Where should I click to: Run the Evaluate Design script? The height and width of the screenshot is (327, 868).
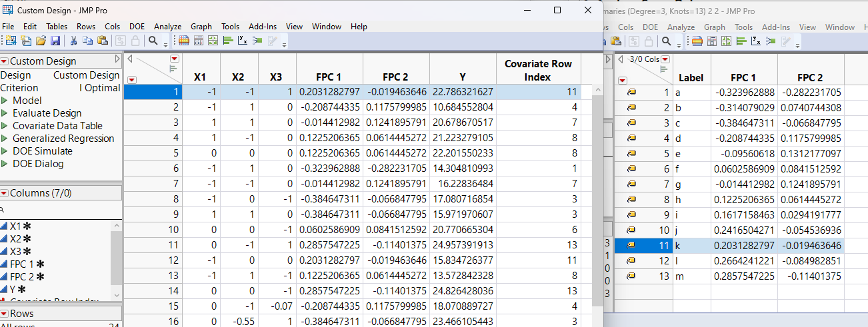tap(5, 113)
